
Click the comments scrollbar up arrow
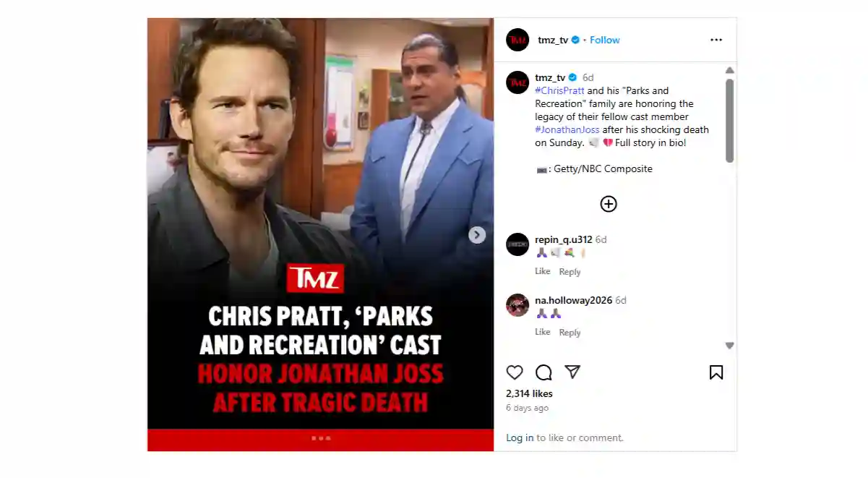729,70
